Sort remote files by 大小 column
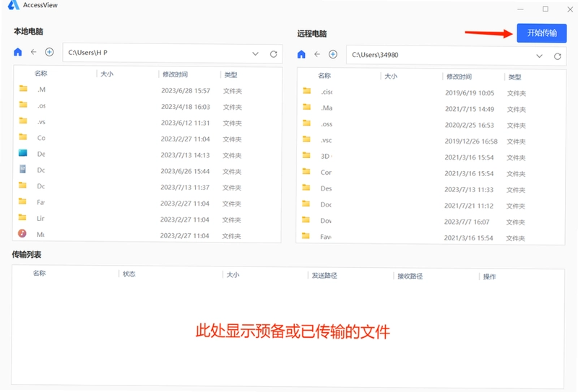This screenshot has width=578, height=392. [x=391, y=77]
